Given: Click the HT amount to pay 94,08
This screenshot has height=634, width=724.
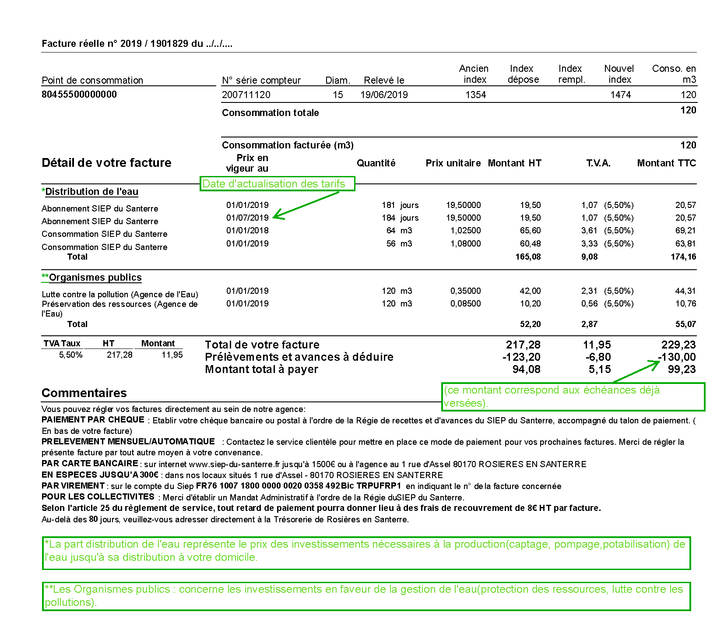Looking at the screenshot, I should point(526,369).
